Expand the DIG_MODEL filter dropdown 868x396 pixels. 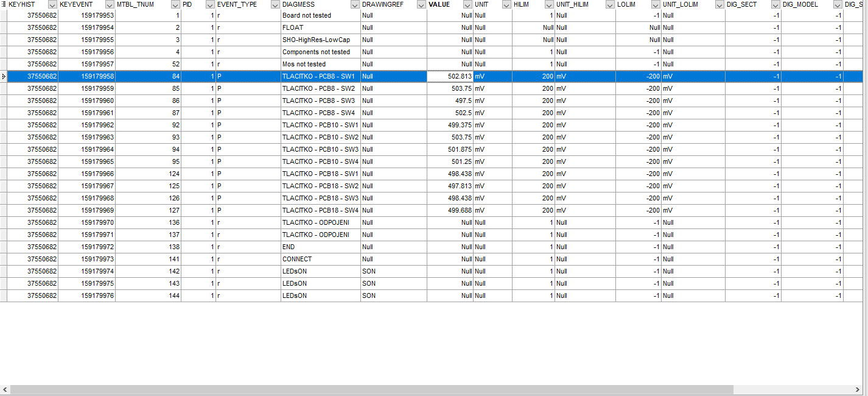coord(838,4)
